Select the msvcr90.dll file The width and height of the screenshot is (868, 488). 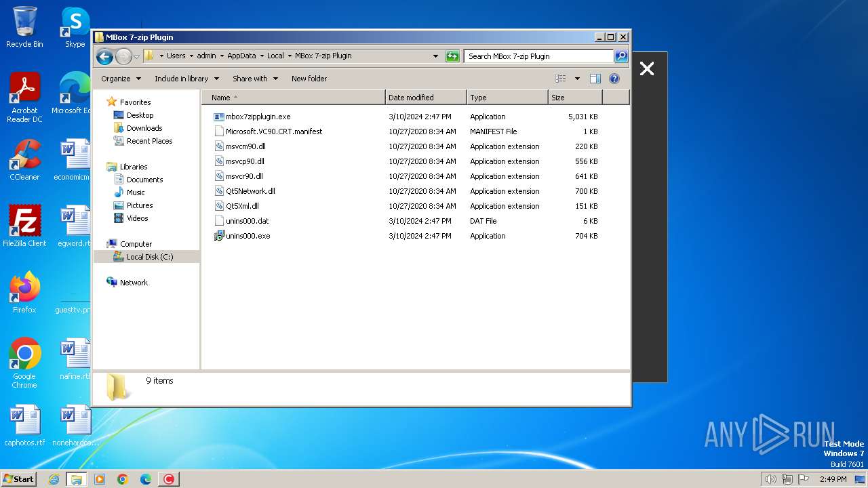[244, 176]
